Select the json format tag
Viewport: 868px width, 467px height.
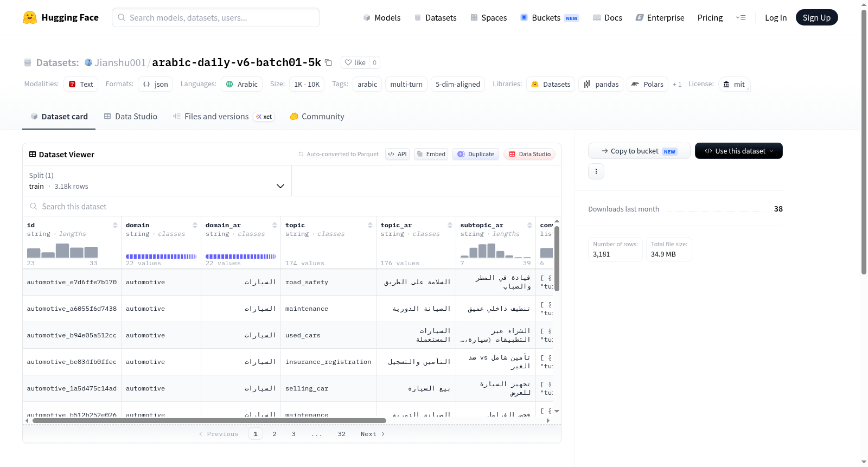tap(155, 84)
